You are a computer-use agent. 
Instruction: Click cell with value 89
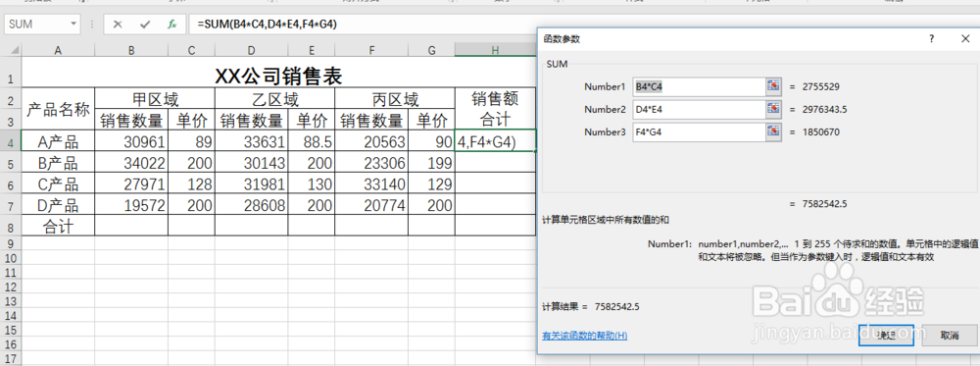click(x=191, y=141)
